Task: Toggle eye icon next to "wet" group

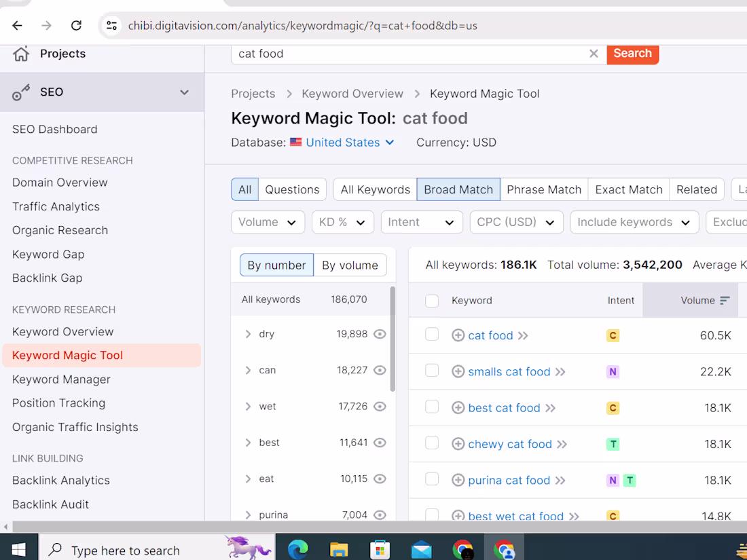Action: (x=380, y=406)
